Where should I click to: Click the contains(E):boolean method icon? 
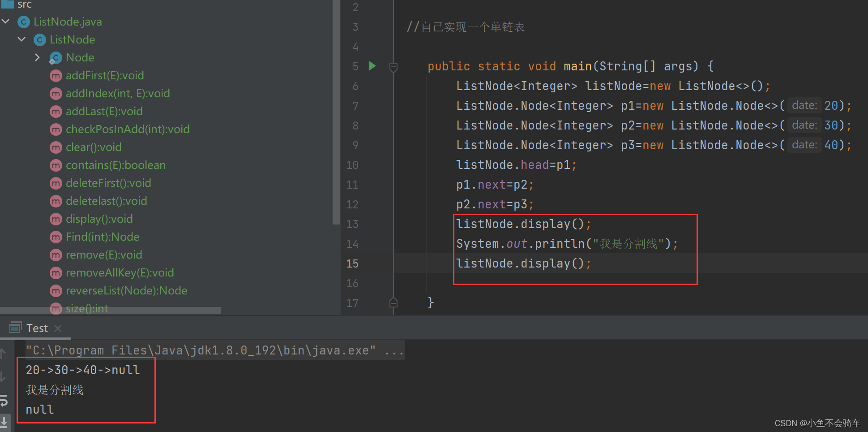56,165
